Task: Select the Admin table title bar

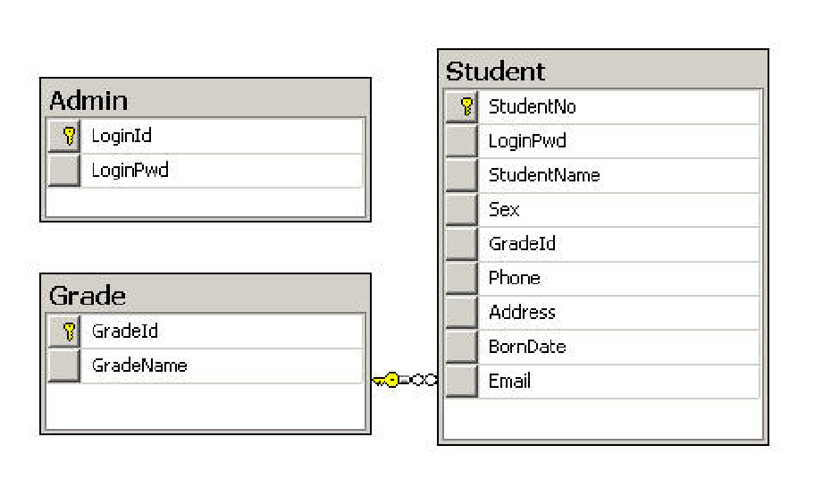Action: (x=205, y=99)
